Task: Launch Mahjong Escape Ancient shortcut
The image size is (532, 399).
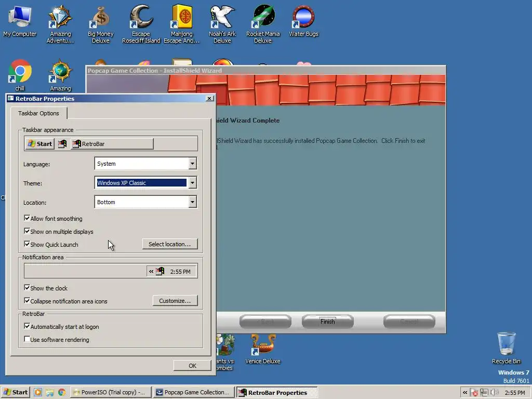Action: pyautogui.click(x=181, y=24)
